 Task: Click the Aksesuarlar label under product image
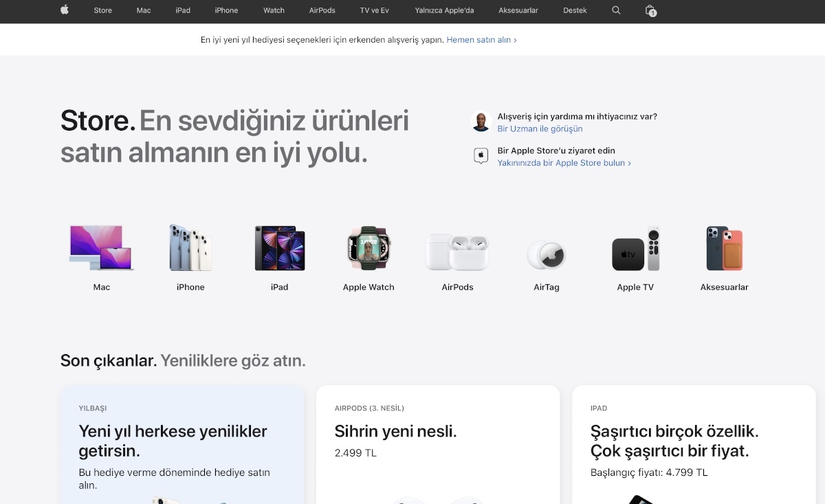724,287
